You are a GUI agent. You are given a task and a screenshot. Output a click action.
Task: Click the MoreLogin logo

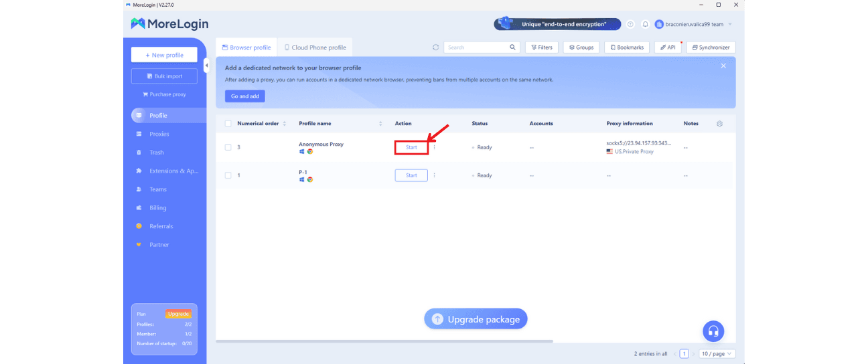click(169, 24)
